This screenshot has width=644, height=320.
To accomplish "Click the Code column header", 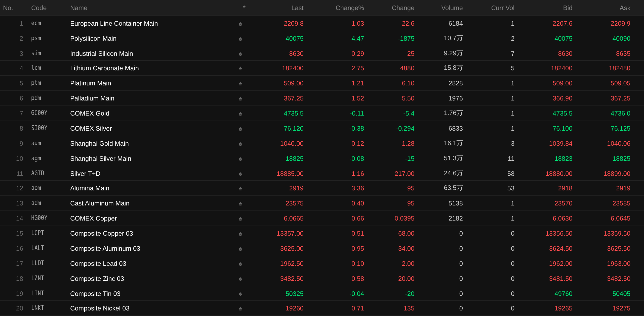I will pyautogui.click(x=39, y=8).
